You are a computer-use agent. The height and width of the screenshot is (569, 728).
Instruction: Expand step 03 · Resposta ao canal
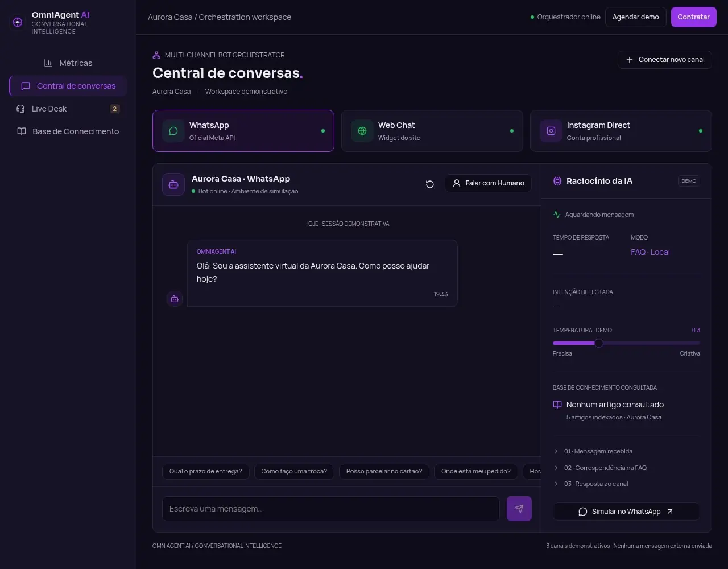click(626, 484)
